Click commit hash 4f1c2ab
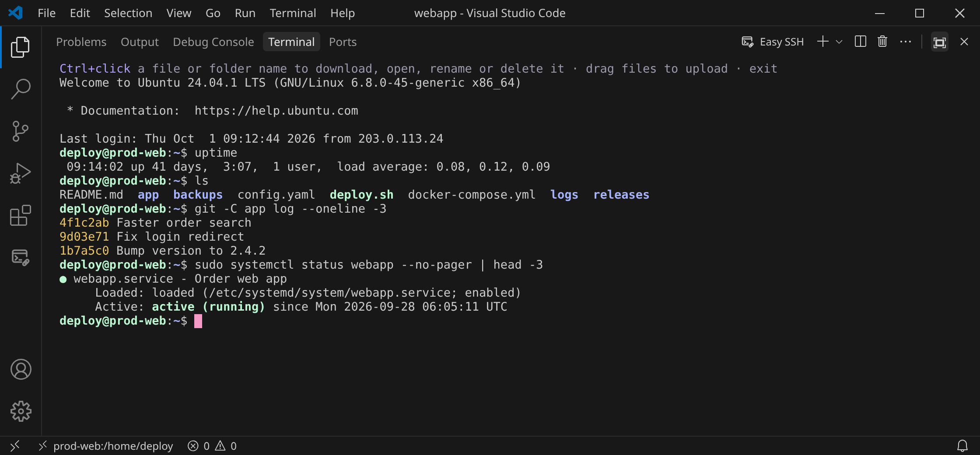The image size is (980, 455). point(84,223)
